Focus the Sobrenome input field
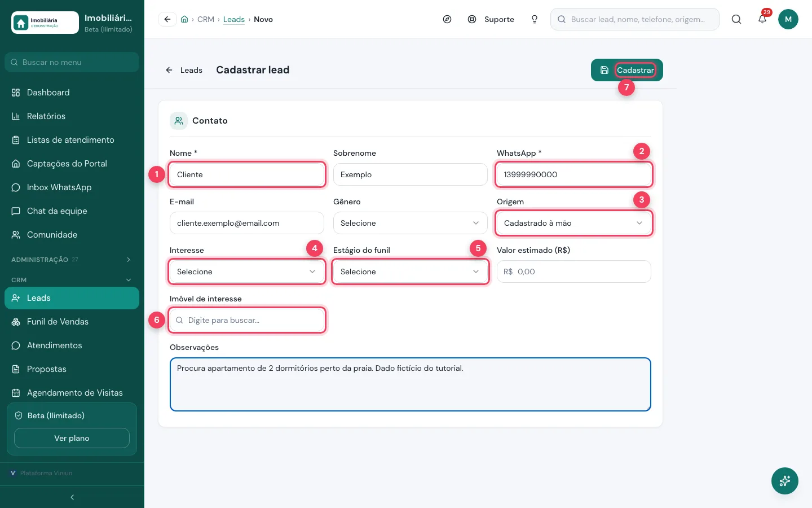812x508 pixels. [x=411, y=174]
